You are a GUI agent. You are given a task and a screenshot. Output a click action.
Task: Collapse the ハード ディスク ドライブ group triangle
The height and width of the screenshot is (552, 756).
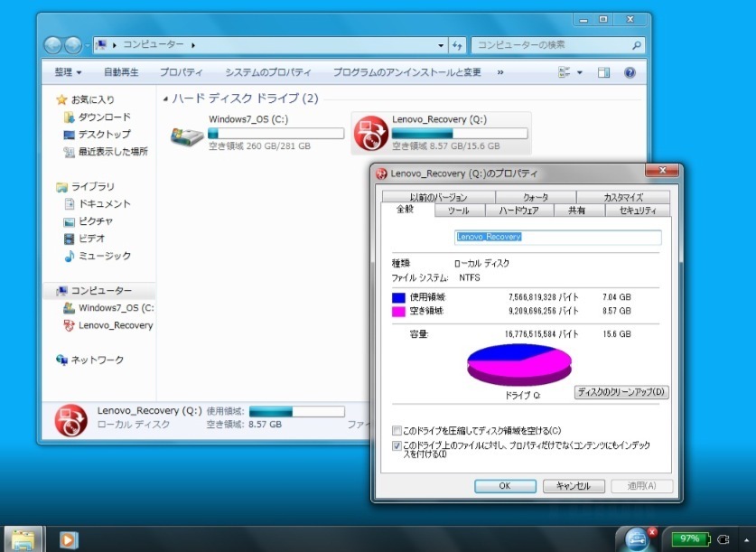166,99
